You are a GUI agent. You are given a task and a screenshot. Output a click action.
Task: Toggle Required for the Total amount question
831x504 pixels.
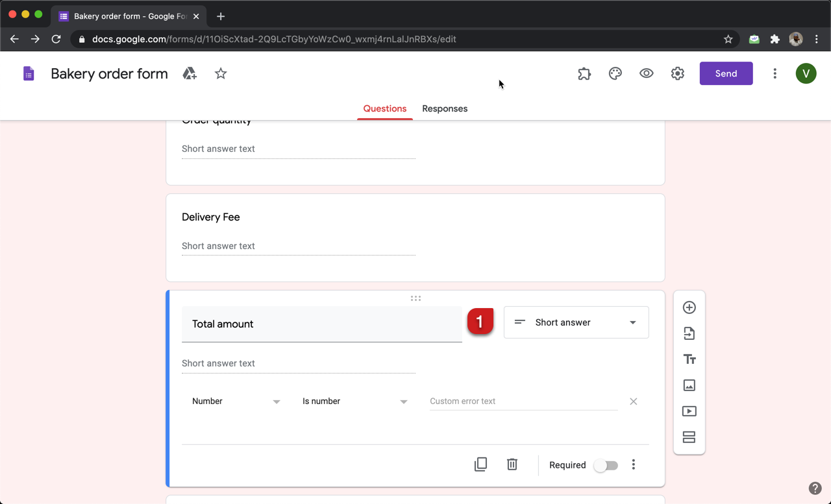[606, 465]
